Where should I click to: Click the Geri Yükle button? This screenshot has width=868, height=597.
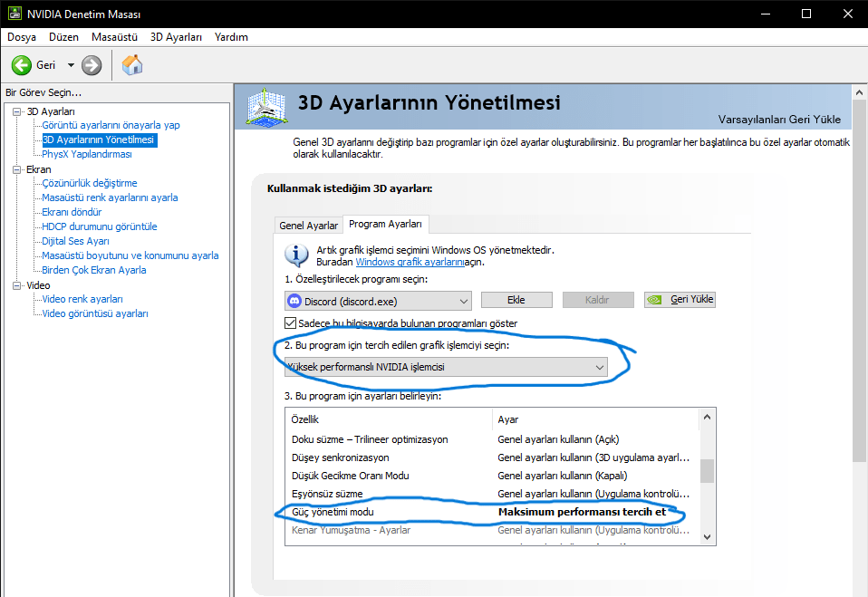coord(680,299)
